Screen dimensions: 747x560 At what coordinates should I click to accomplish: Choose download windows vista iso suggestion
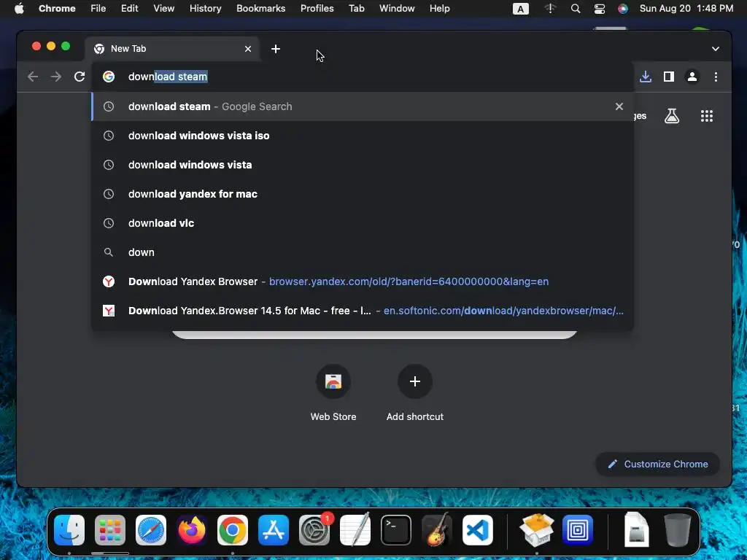pyautogui.click(x=362, y=136)
